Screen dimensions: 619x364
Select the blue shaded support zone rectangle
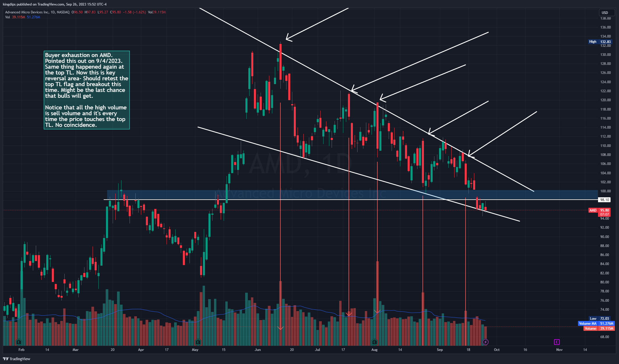pos(352,195)
